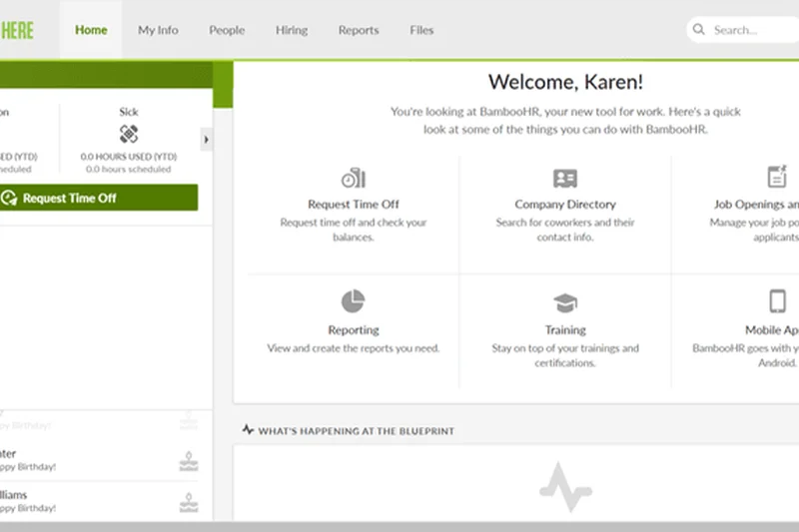Open Company Directory card title
This screenshot has height=532, width=799.
565,205
